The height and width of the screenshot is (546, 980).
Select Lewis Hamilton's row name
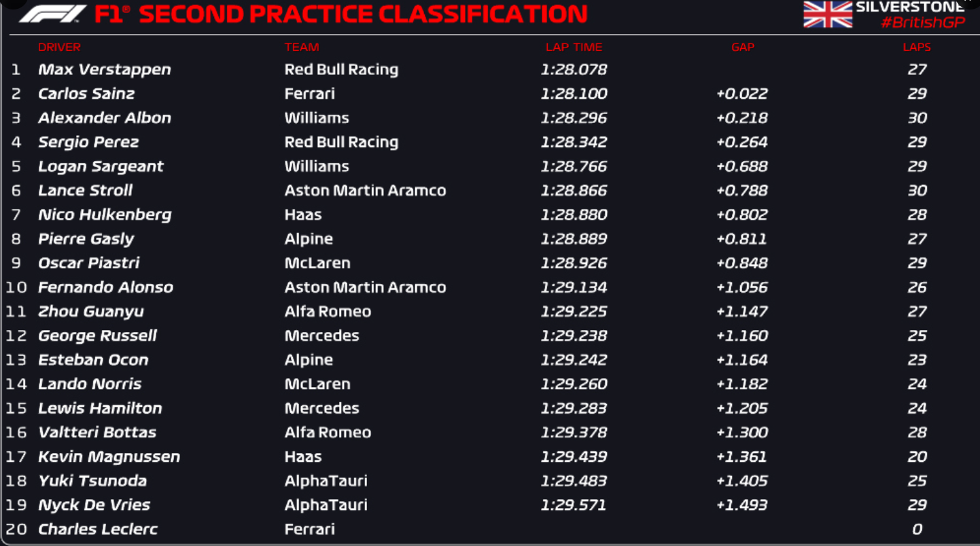coord(100,408)
